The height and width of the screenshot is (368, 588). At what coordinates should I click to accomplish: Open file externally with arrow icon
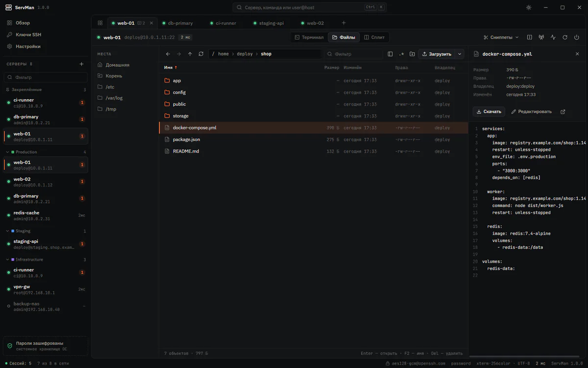[x=563, y=112]
